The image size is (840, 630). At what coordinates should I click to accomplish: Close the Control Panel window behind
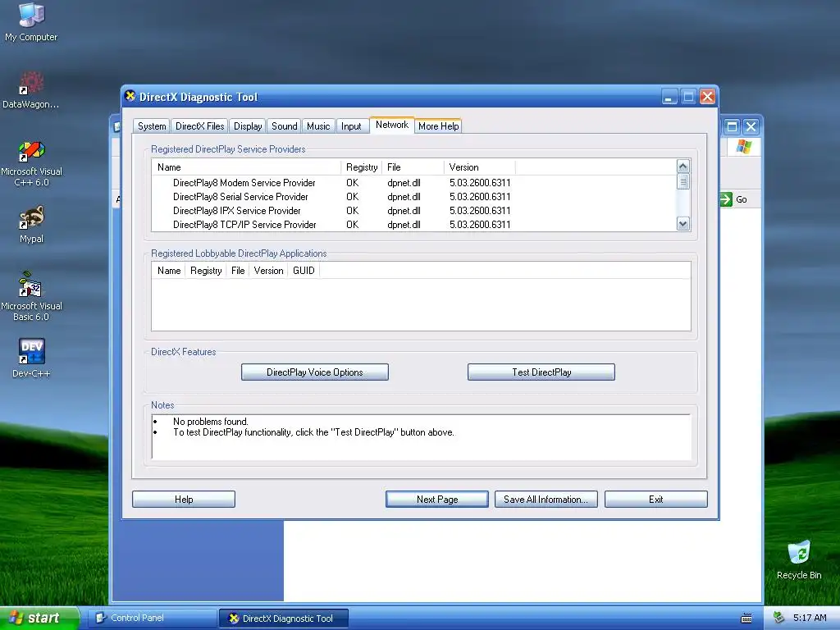(751, 126)
